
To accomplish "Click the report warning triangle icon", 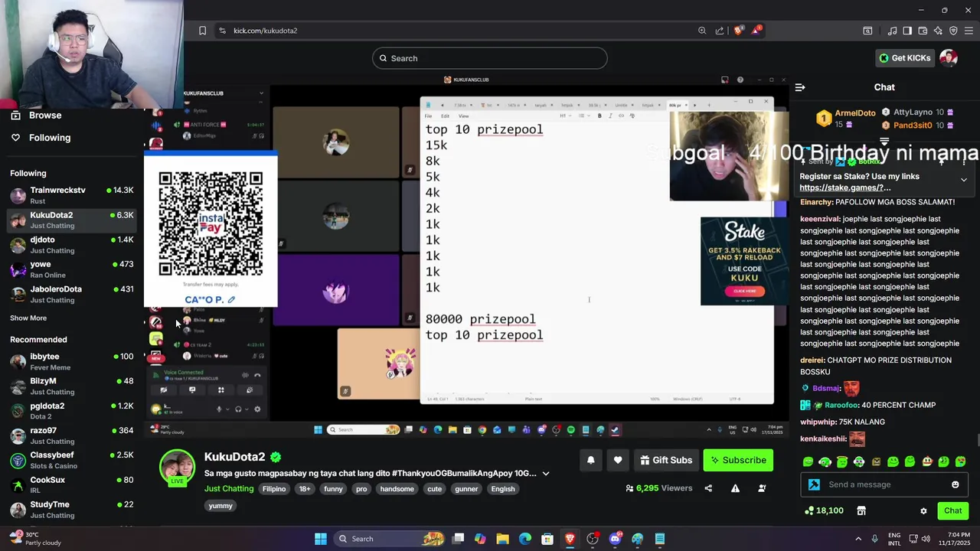I will 735,488.
